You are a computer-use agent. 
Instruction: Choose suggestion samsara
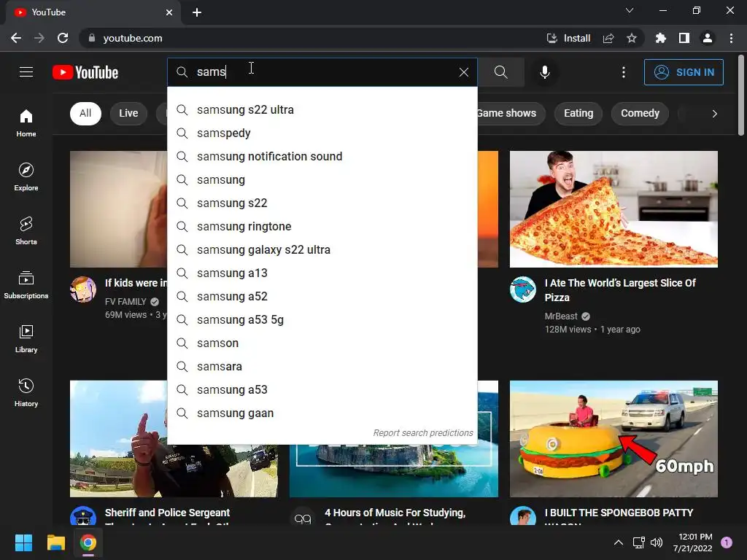click(x=322, y=366)
